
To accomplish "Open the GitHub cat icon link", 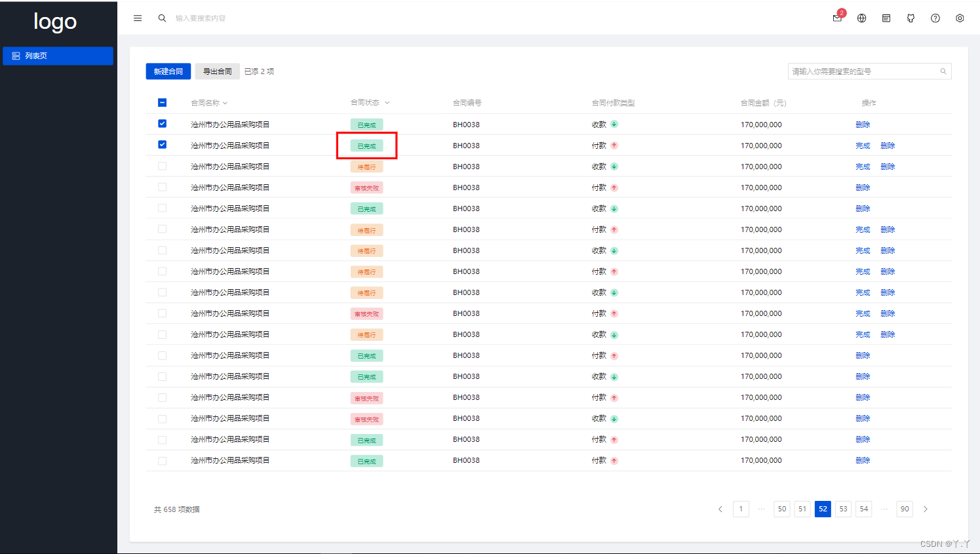I will click(x=911, y=18).
